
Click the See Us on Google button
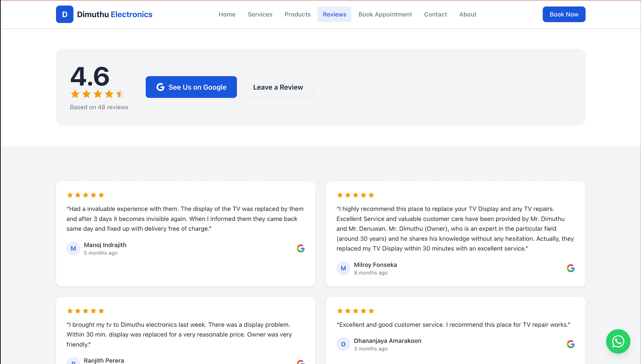pos(191,87)
